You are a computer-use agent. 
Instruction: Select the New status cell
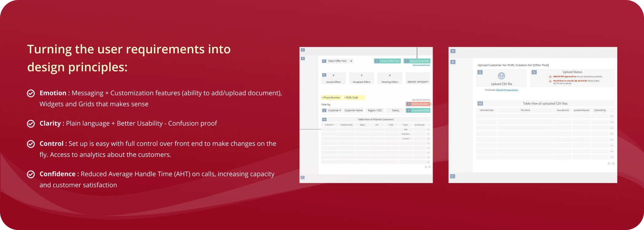pyautogui.click(x=406, y=129)
